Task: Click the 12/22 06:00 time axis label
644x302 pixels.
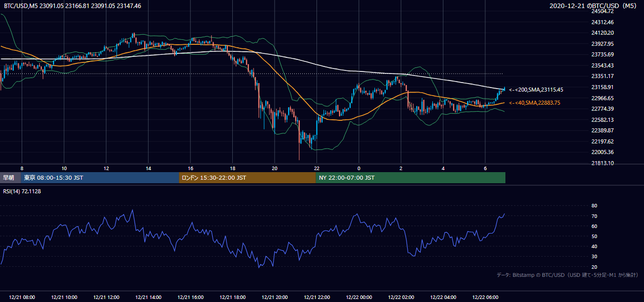Action: coord(485,297)
